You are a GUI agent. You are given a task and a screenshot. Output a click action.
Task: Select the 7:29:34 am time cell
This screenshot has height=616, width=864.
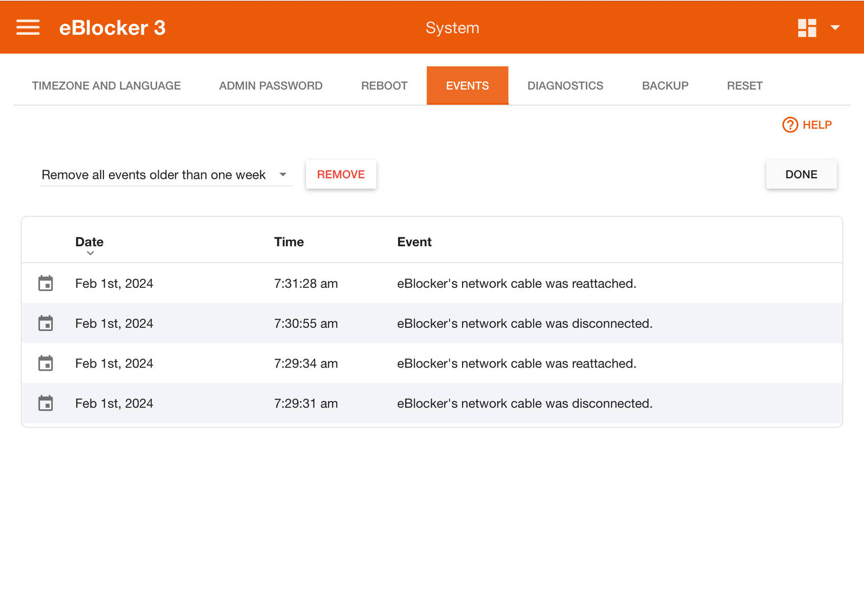(306, 364)
